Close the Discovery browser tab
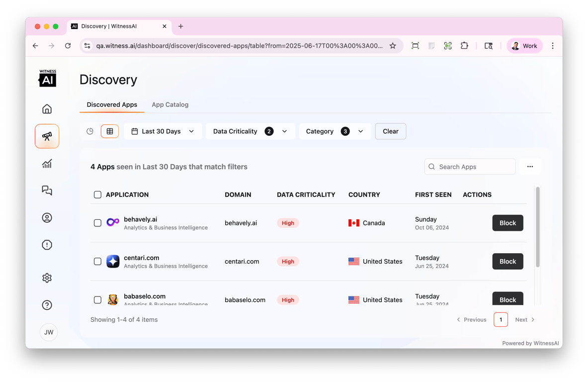 (164, 26)
